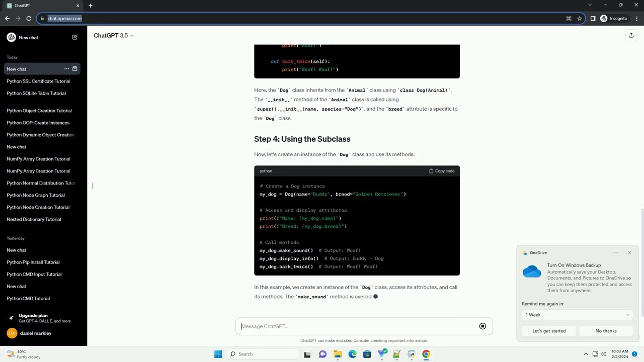Open Python Pip Install Tutorial chat
Viewport: 644px width, 362px height.
pos(33,262)
